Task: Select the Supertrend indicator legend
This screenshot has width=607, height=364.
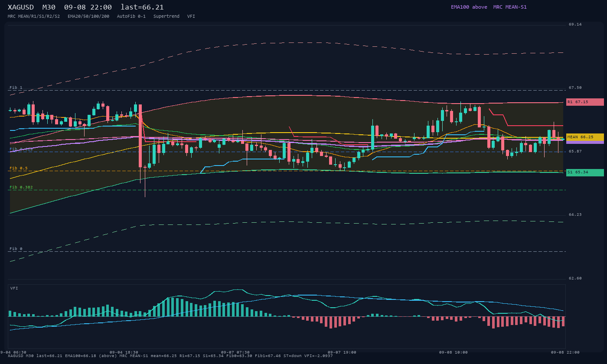Action: [166, 16]
